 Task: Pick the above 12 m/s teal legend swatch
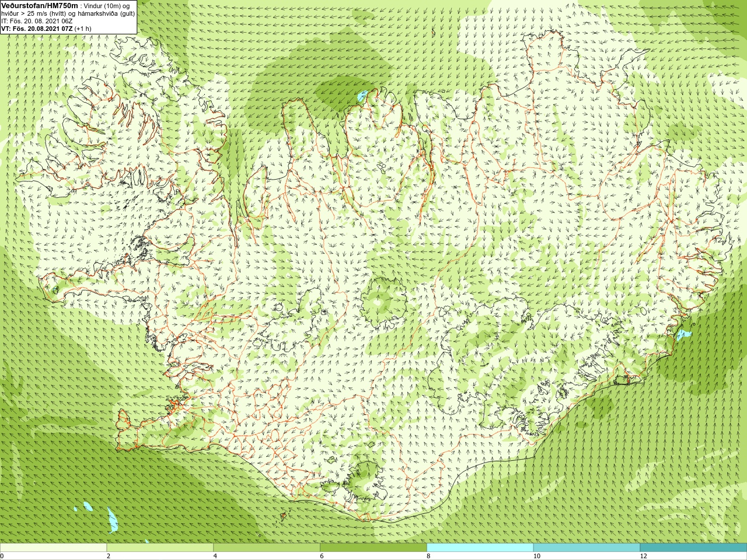click(693, 548)
